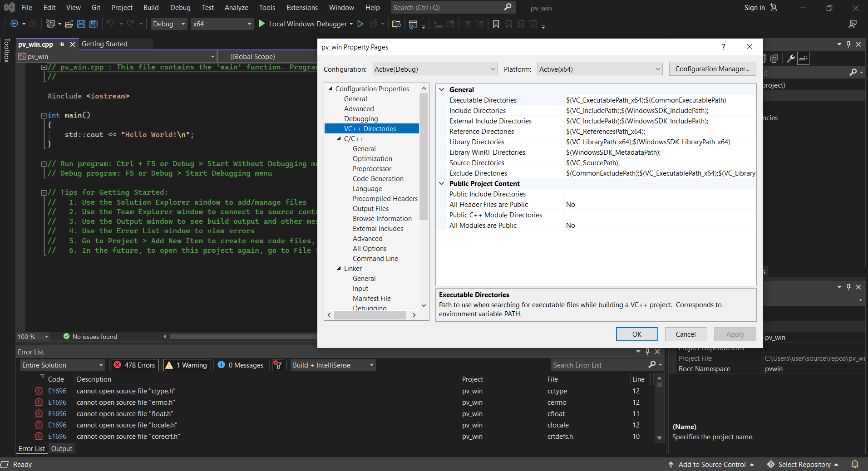The image size is (868, 471).
Task: Toggle the 478 Errors filter
Action: point(135,365)
